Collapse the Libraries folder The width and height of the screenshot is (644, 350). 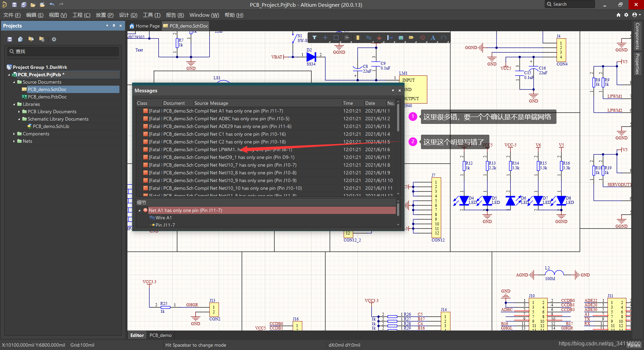click(x=14, y=104)
